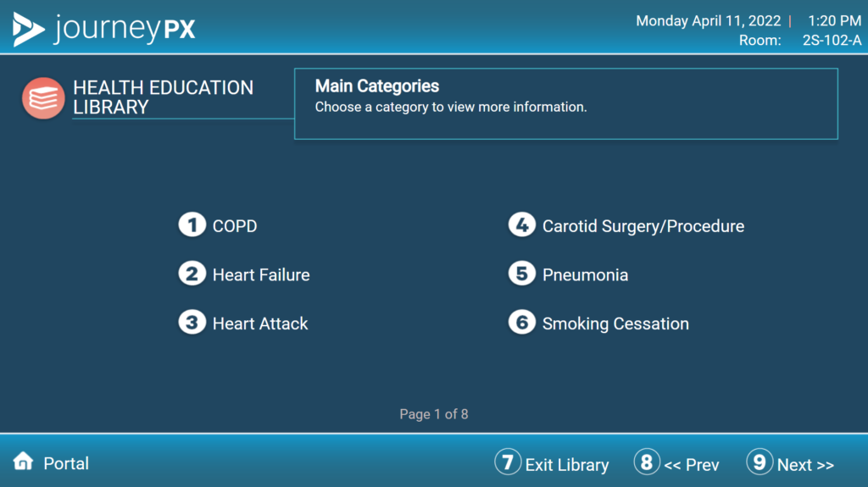Go back with << Prev
The width and height of the screenshot is (868, 487).
pos(692,465)
